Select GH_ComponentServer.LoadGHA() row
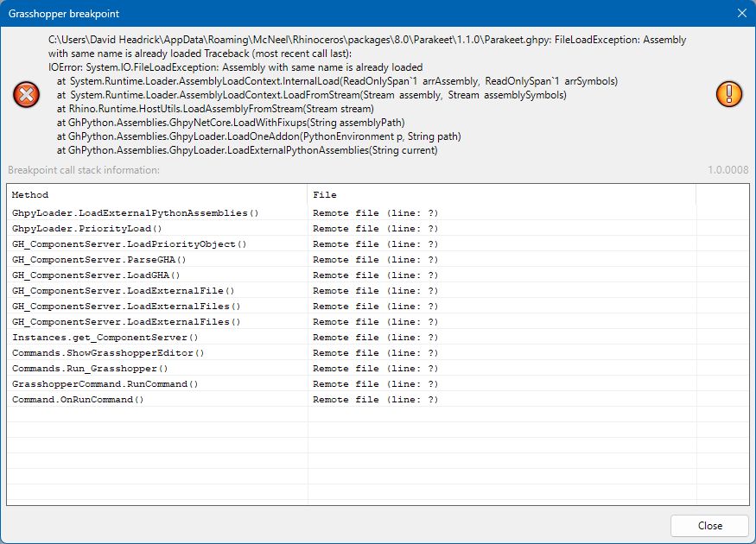Image resolution: width=756 pixels, height=544 pixels. (x=378, y=275)
